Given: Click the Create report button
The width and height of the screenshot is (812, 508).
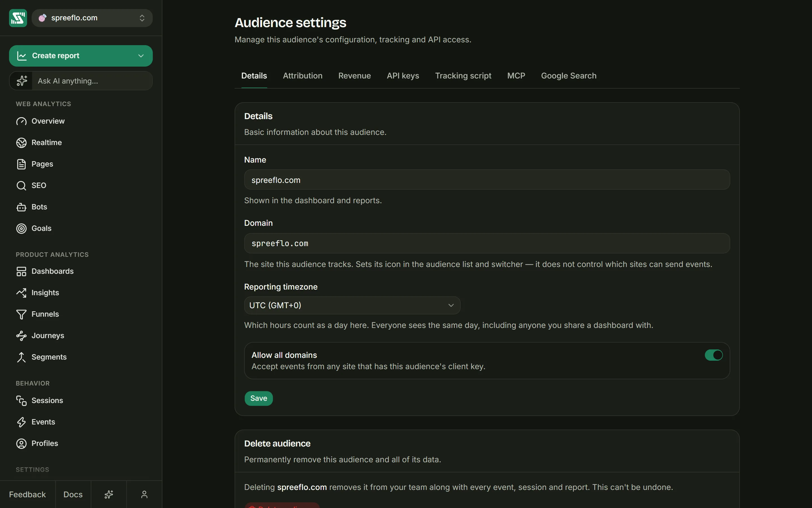Looking at the screenshot, I should click(81, 56).
